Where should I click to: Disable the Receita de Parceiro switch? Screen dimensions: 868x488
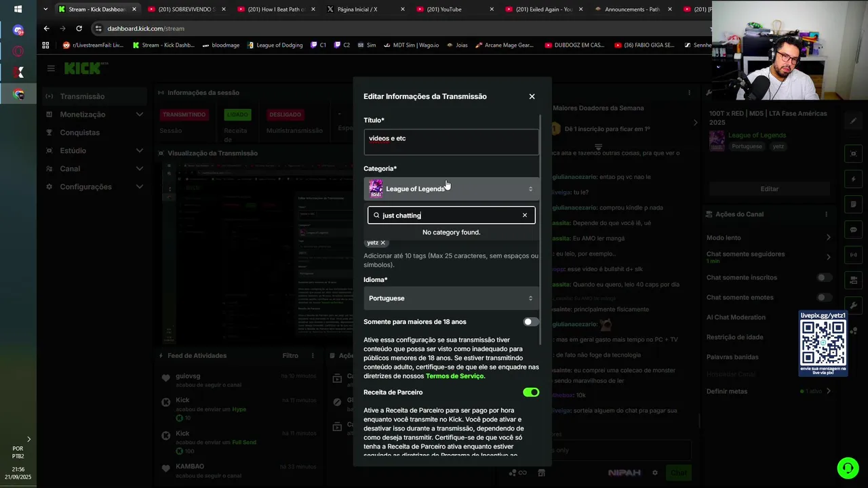tap(531, 392)
